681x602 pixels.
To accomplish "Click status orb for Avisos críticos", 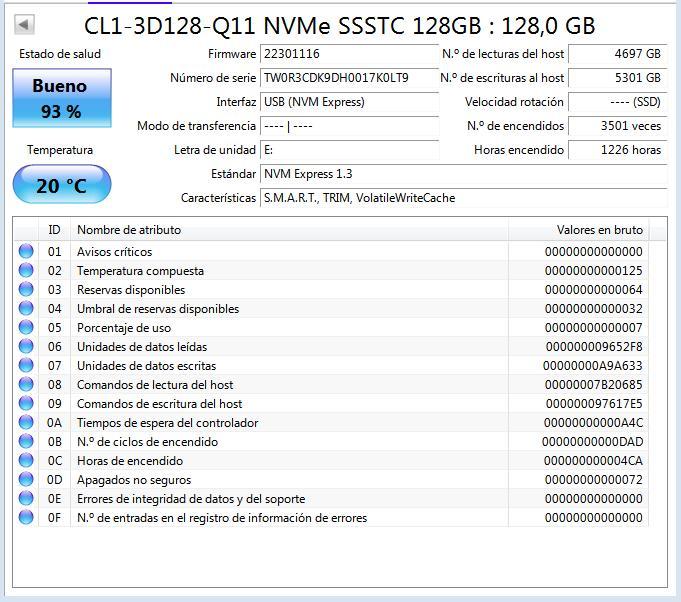I will (x=26, y=251).
